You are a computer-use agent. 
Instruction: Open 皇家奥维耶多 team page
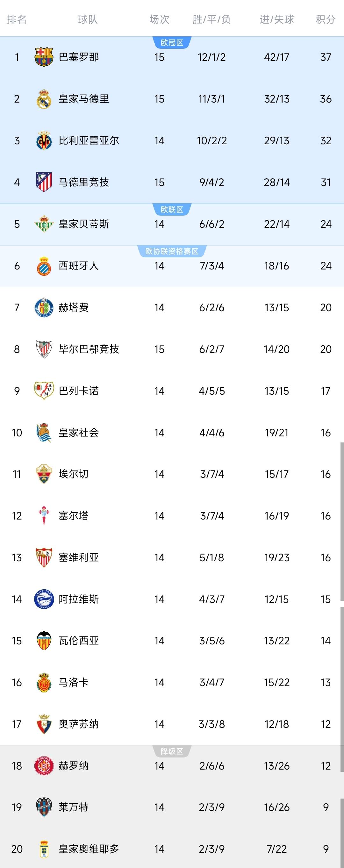(x=89, y=849)
